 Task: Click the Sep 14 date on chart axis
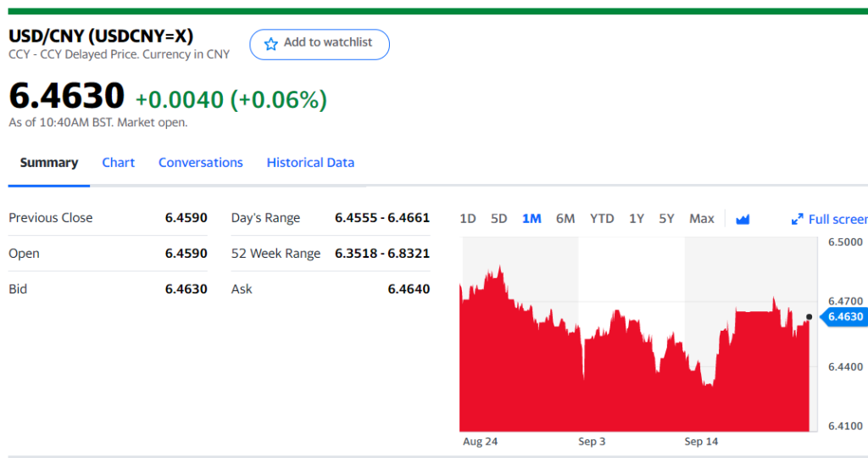(700, 442)
